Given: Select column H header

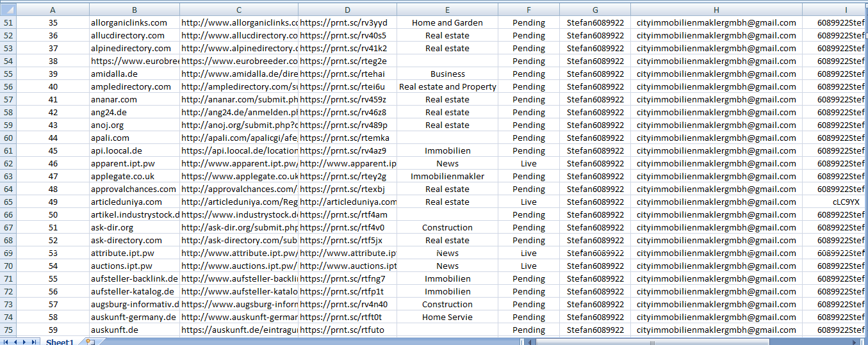Looking at the screenshot, I should click(x=716, y=10).
